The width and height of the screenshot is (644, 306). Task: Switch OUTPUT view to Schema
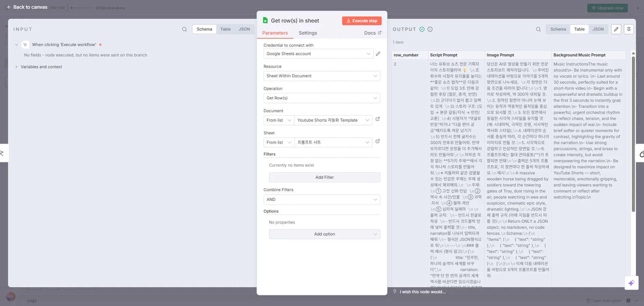(x=558, y=29)
